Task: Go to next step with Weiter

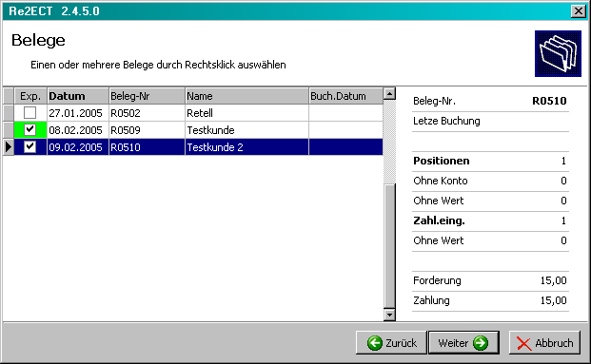Action: [463, 343]
